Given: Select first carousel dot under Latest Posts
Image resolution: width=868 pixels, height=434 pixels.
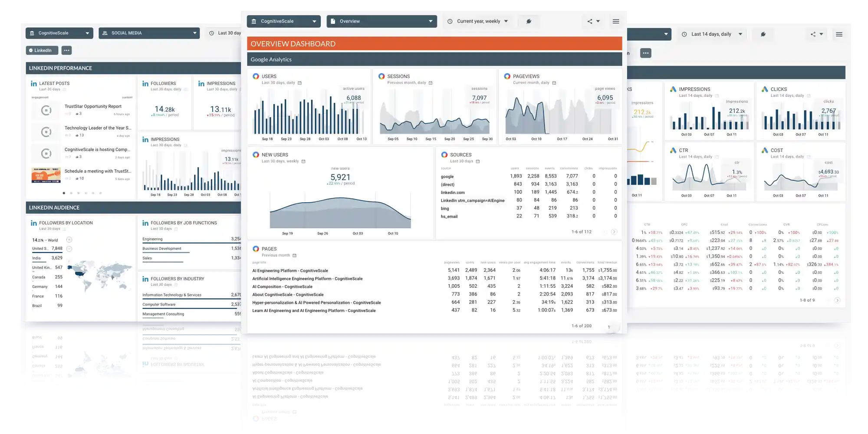Looking at the screenshot, I should (64, 193).
